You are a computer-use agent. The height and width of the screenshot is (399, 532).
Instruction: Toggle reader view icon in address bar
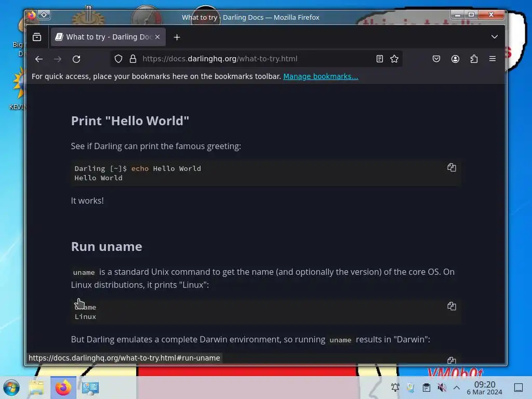pyautogui.click(x=380, y=59)
